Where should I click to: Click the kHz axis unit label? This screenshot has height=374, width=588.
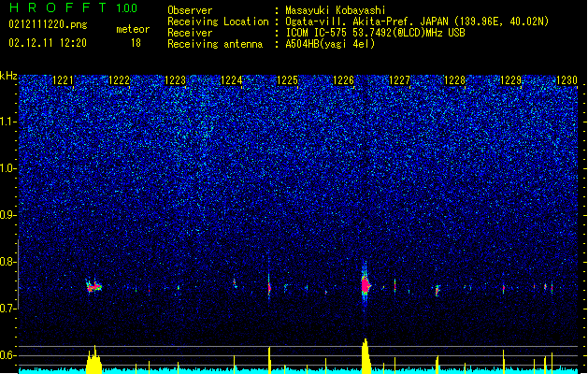[8, 76]
